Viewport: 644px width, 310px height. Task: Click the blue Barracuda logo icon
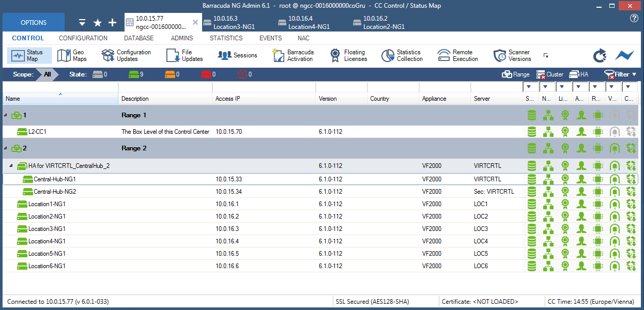click(x=624, y=55)
